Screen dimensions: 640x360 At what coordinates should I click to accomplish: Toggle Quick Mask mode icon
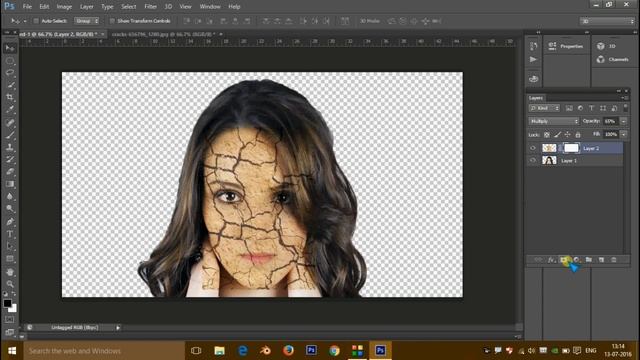(10, 320)
